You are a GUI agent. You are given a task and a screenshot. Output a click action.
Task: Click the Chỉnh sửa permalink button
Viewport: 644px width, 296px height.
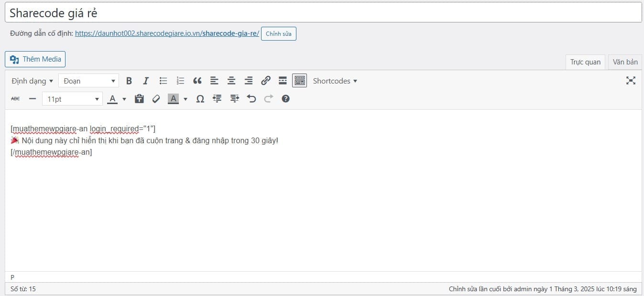278,34
